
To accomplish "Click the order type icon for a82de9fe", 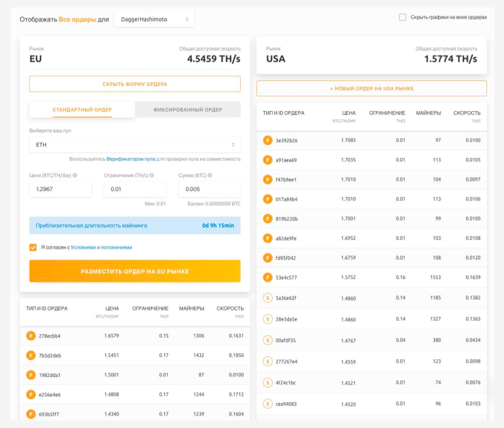I will (268, 238).
